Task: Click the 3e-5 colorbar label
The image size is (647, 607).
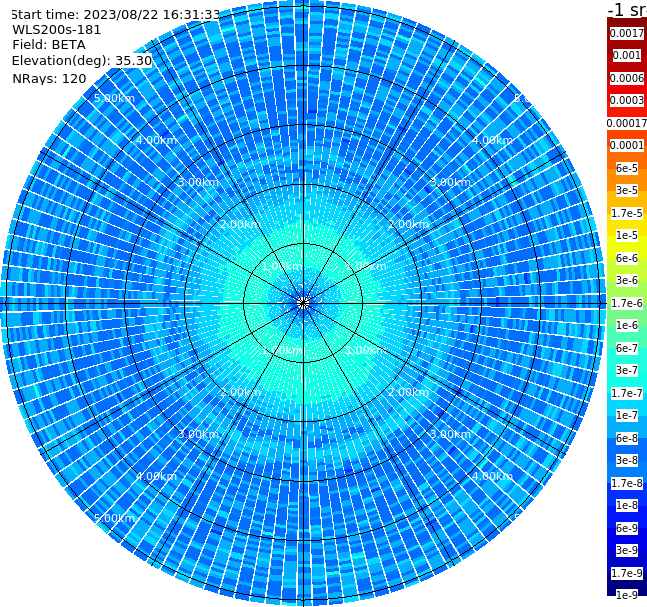Action: click(627, 191)
